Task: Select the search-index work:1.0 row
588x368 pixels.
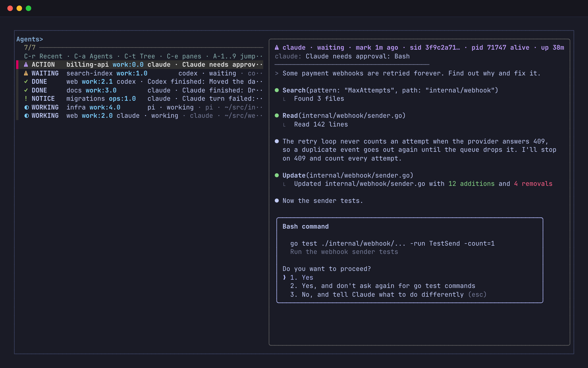Action: tap(140, 73)
